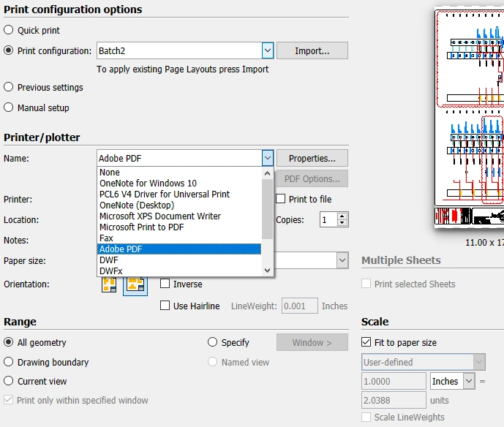Open printer Properties... button
This screenshot has width=504, height=427.
(x=312, y=158)
